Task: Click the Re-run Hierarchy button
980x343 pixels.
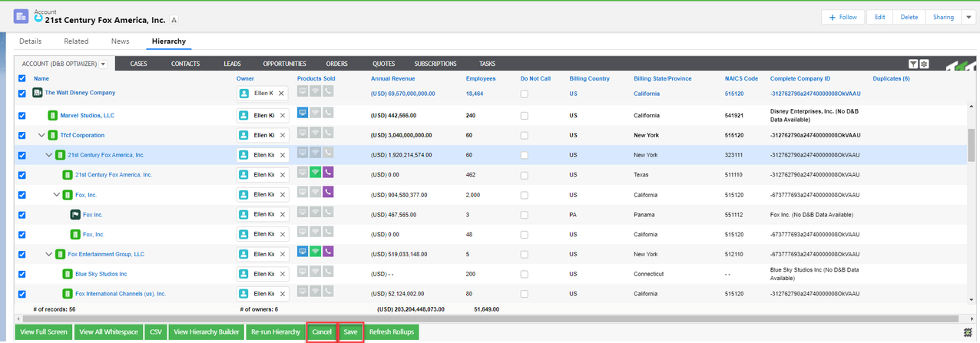Action: (275, 332)
